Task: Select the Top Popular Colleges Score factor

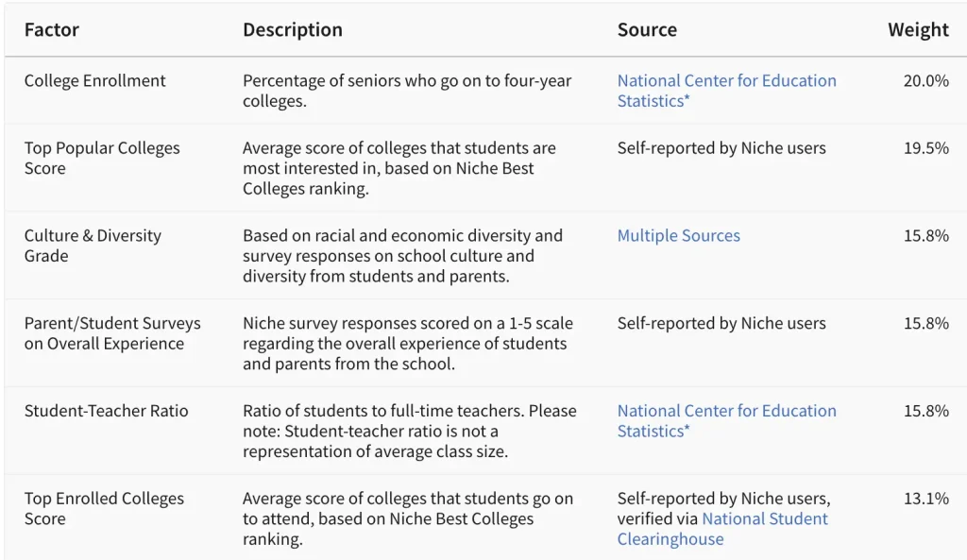Action: tap(101, 158)
